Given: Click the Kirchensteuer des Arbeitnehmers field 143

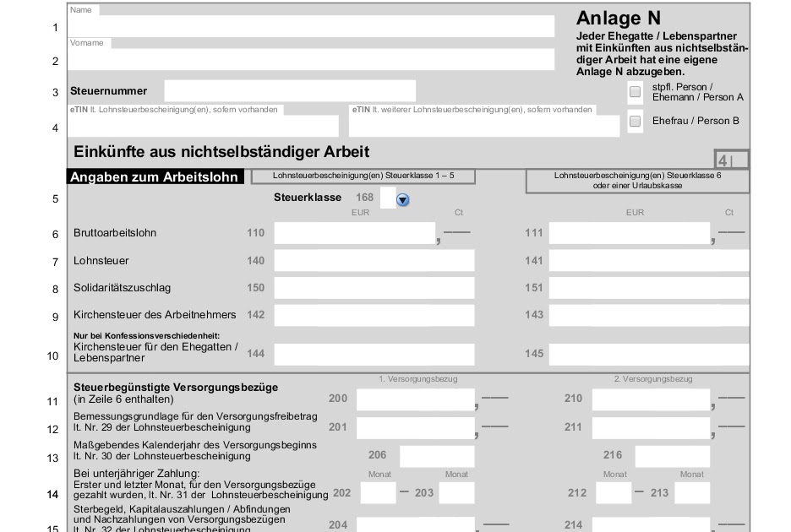Looking at the screenshot, I should (649, 315).
